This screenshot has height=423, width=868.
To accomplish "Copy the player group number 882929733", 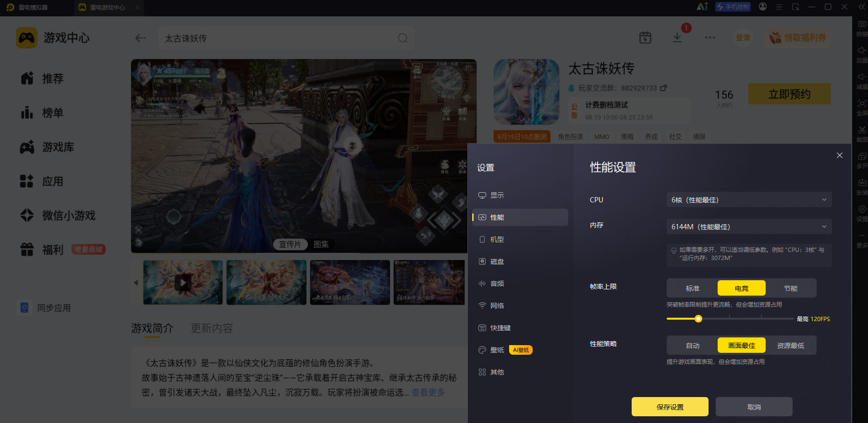I will click(663, 88).
